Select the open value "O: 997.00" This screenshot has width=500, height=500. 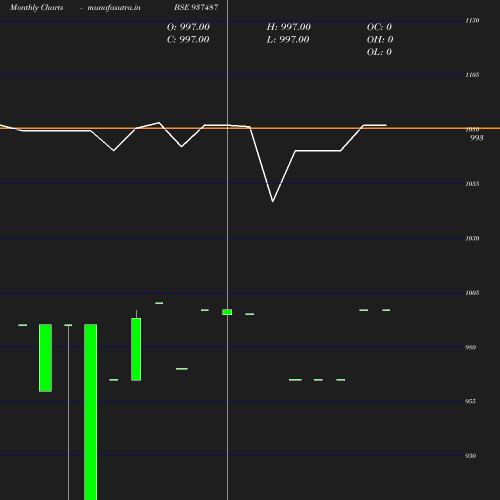pos(188,27)
